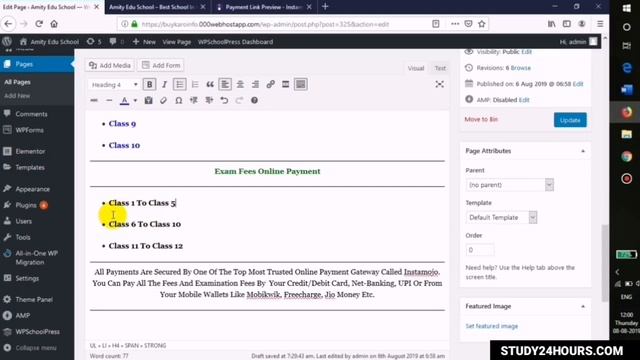The image size is (640, 360).
Task: Open a new browser tab
Action: pos(325,7)
